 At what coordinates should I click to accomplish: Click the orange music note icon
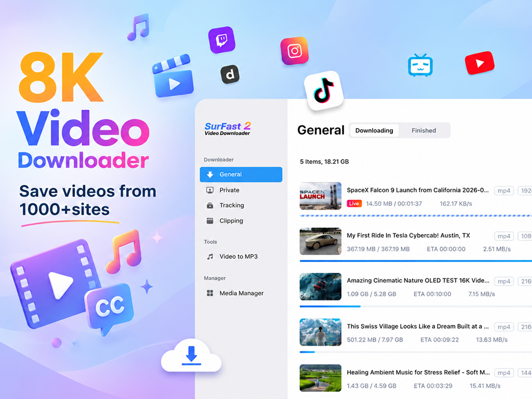click(x=123, y=252)
